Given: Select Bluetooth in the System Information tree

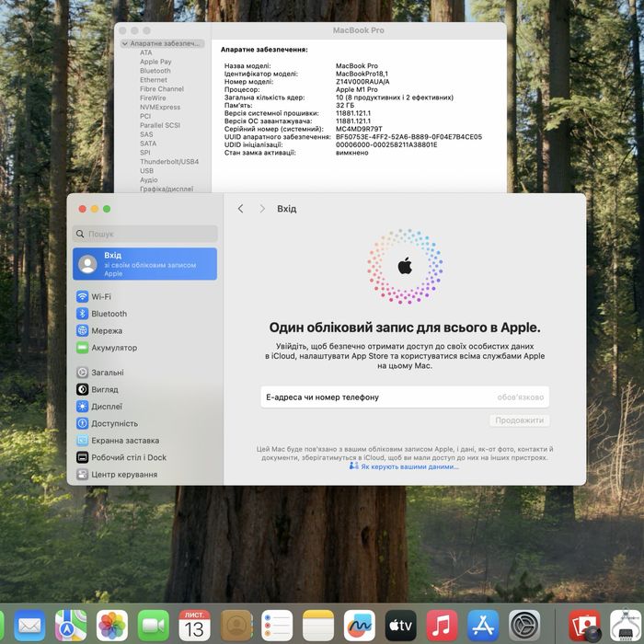Looking at the screenshot, I should pos(155,71).
